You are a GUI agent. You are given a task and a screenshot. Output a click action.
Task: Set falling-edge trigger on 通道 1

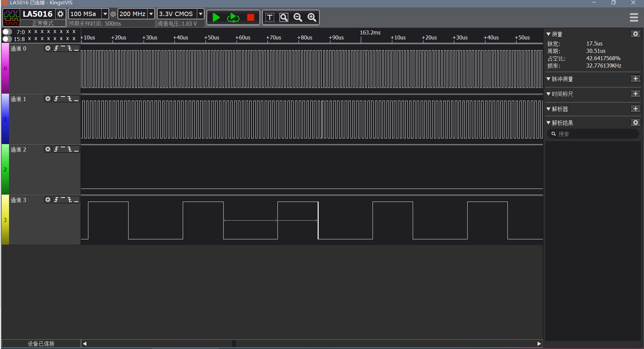click(70, 99)
